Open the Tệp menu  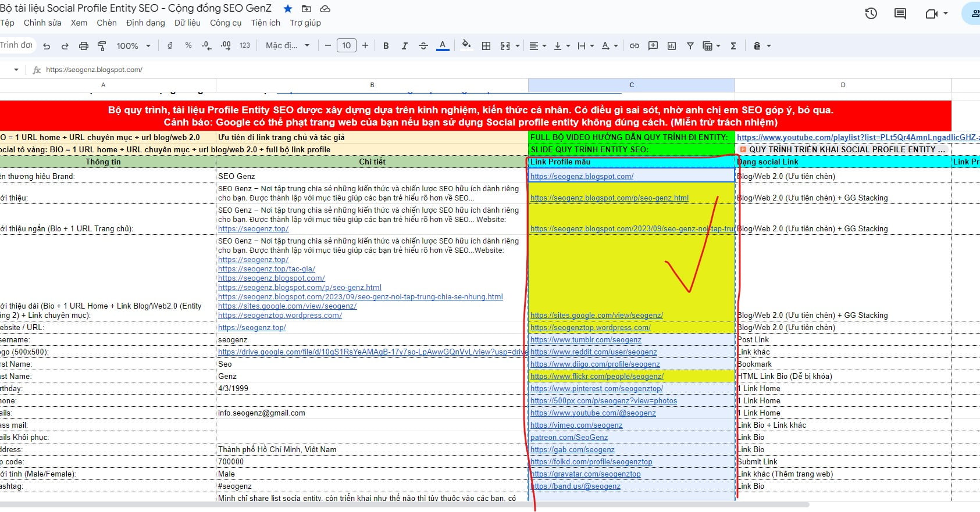7,23
